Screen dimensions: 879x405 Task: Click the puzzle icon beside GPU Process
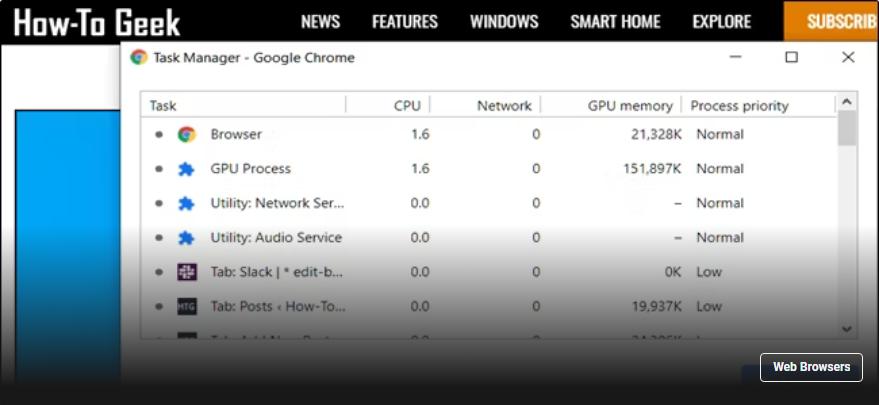tap(186, 169)
